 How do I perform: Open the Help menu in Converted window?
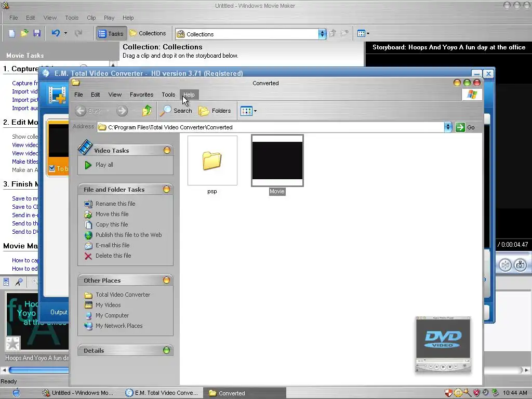tap(189, 95)
